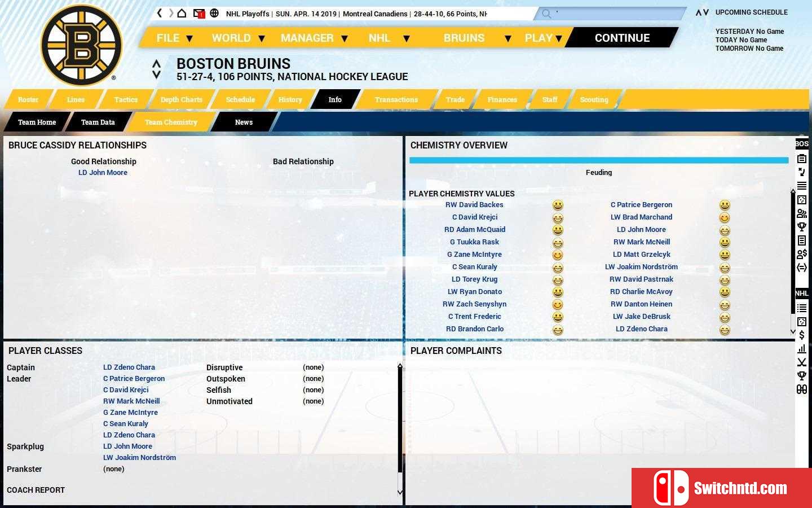This screenshot has width=812, height=508.
Task: Open BOS people group icon in sidebar
Action: click(x=802, y=213)
